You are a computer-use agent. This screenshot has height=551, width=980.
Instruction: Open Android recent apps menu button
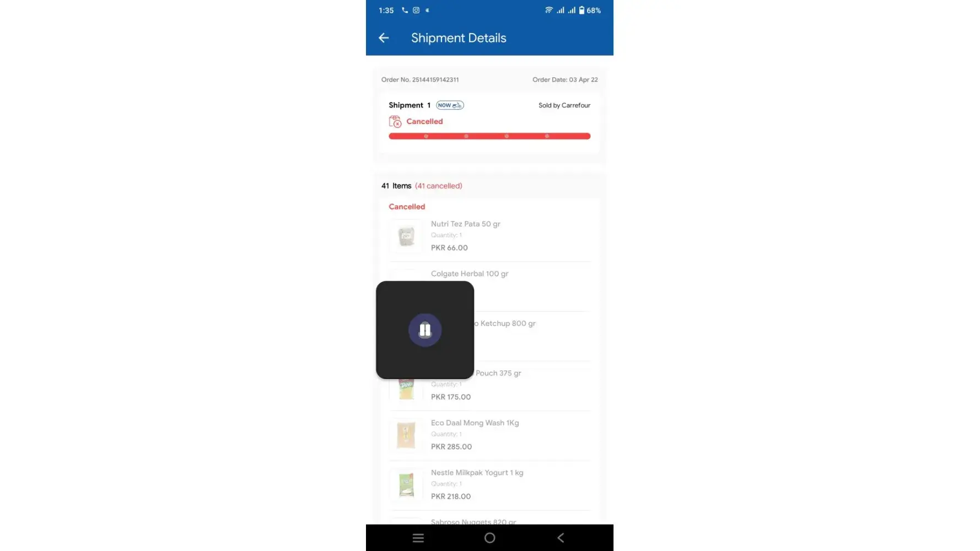click(418, 538)
